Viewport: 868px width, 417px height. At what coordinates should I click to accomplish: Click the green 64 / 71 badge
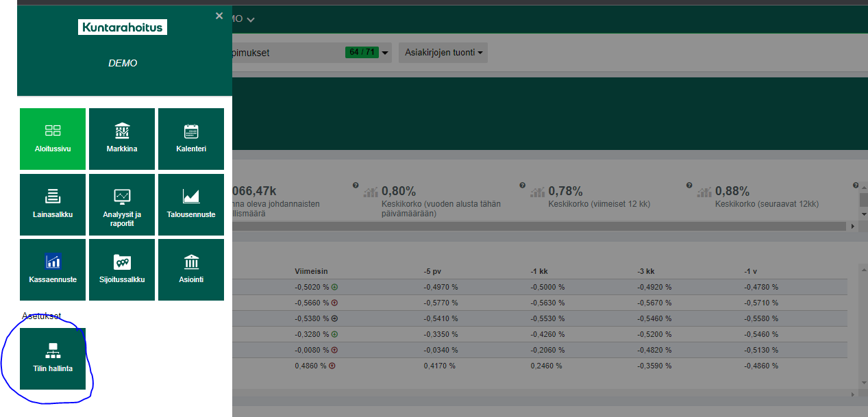(x=362, y=52)
